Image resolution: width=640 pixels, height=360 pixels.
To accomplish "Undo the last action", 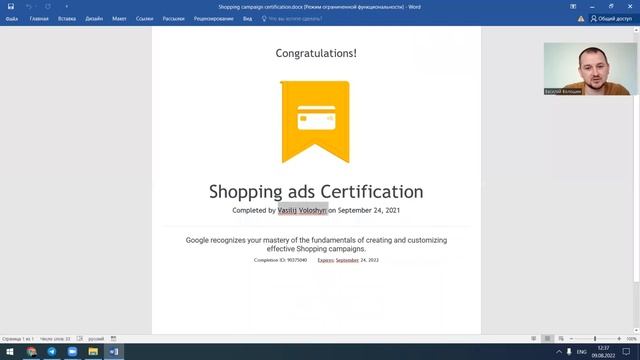I will [29, 7].
